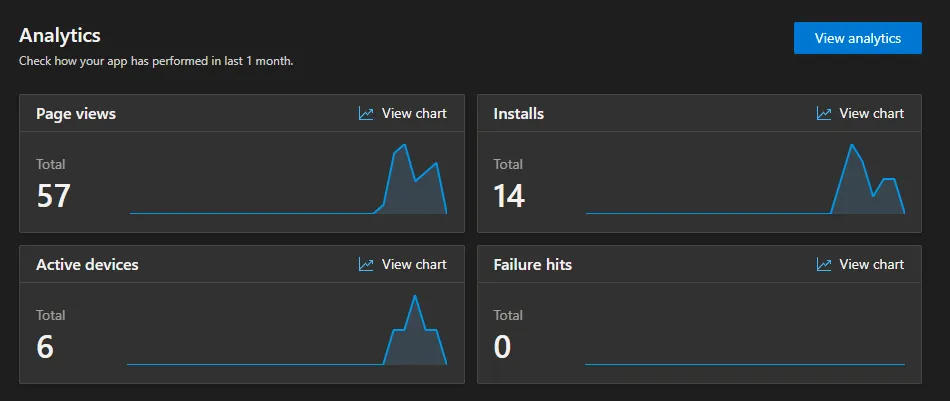Click the chart icon in Failure hits card
This screenshot has height=401, width=950.
pos(824,265)
